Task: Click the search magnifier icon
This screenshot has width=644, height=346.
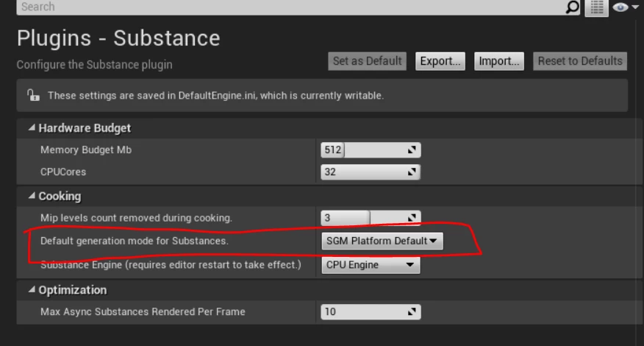Action: point(572,7)
